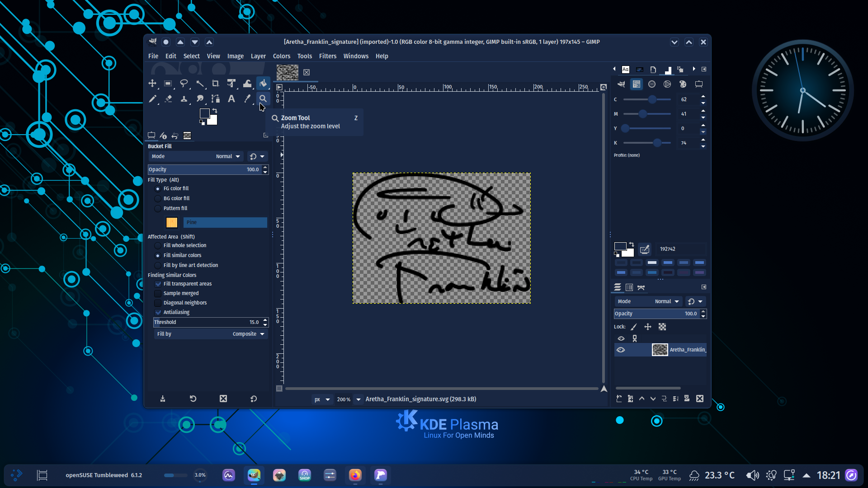Select the Paths tool
The image size is (868, 488).
216,99
